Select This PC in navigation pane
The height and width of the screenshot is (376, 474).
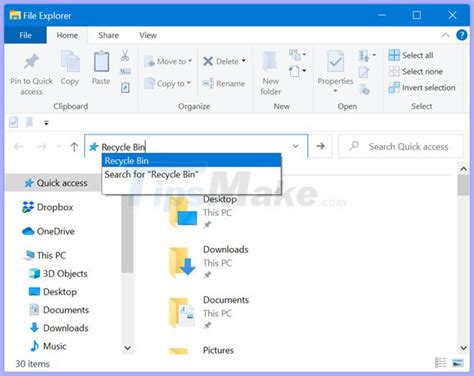tap(45, 255)
